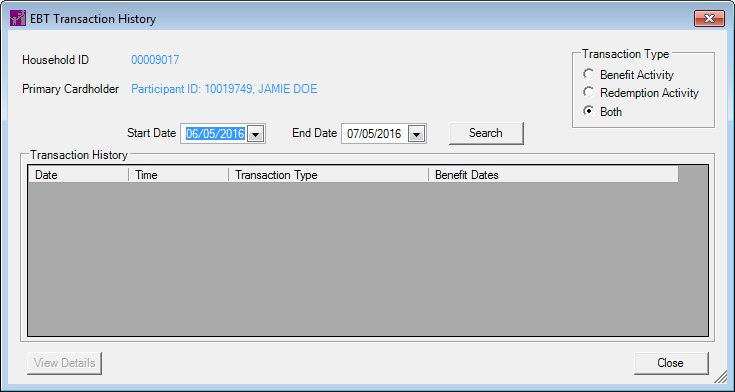Viewport: 735px width, 392px height.
Task: Click the Household ID number 00009017
Action: click(x=155, y=60)
